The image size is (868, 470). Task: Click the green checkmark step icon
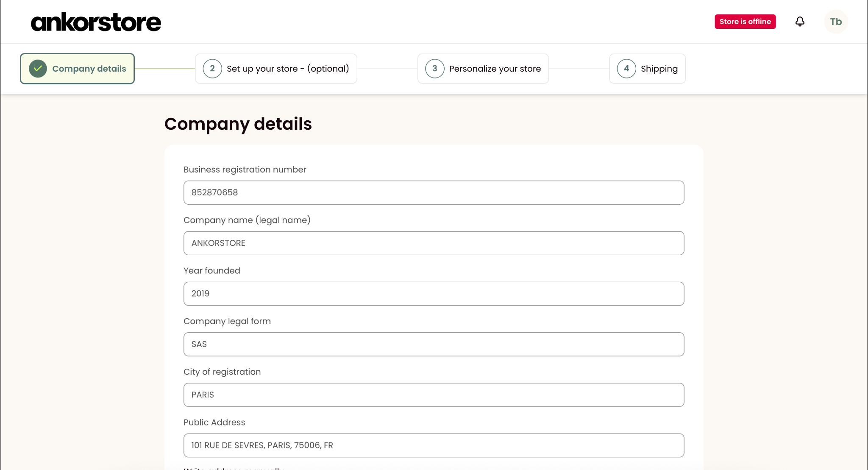pos(38,69)
